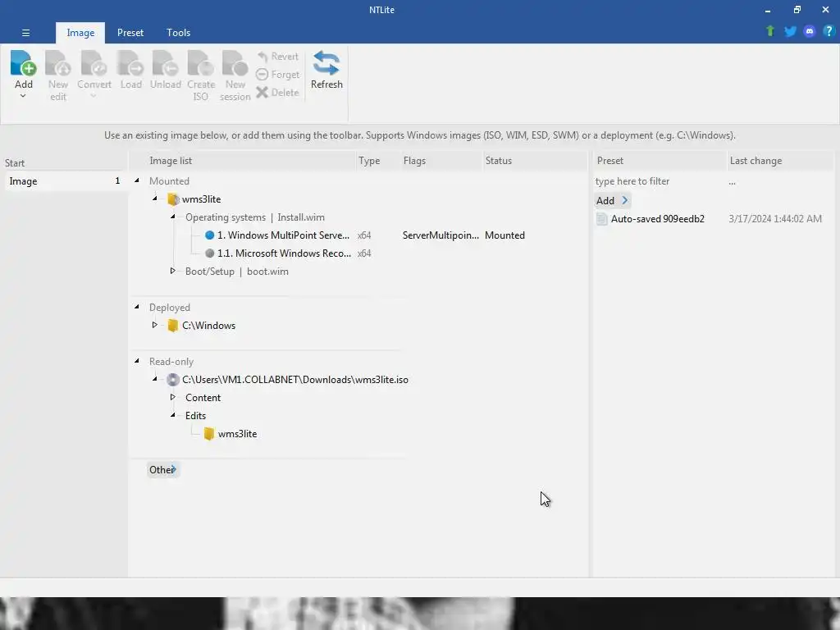Click the Convert toolbar icon
The height and width of the screenshot is (630, 840).
94,63
